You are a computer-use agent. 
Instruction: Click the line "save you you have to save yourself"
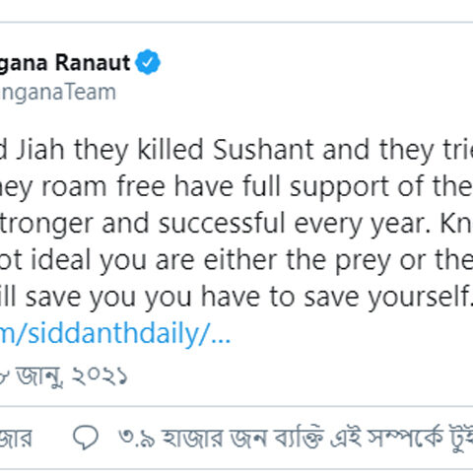236,298
